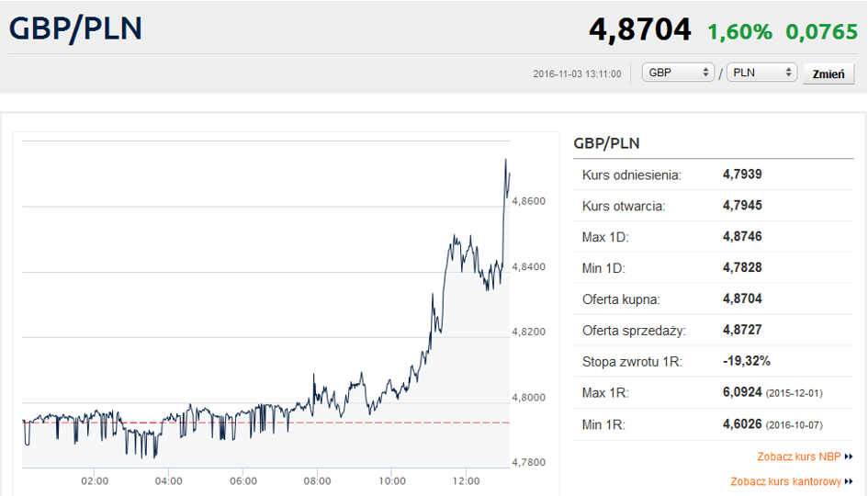Click the red dashed reference rate line
The height and width of the screenshot is (496, 868).
pyautogui.click(x=265, y=423)
